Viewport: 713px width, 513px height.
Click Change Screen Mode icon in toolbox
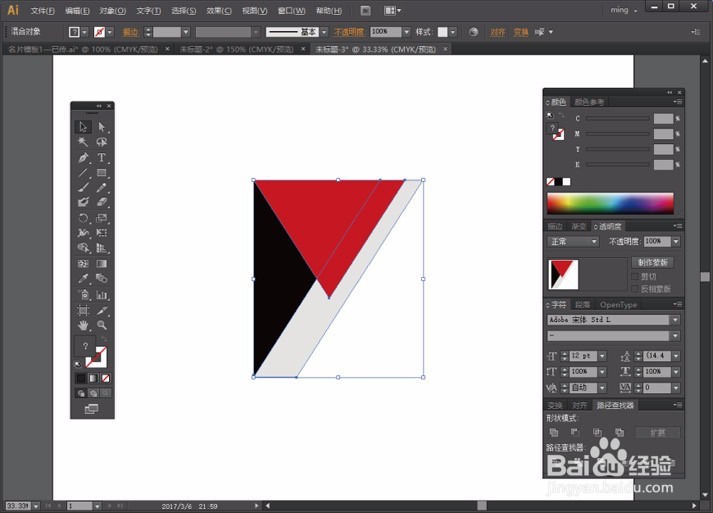tap(91, 409)
